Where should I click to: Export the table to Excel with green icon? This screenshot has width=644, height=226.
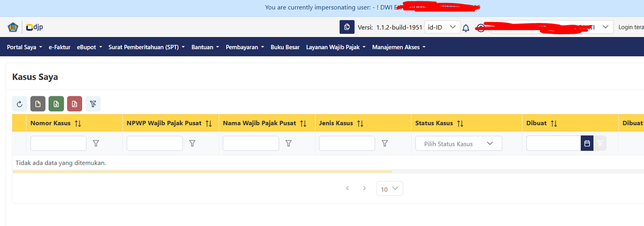[56, 104]
